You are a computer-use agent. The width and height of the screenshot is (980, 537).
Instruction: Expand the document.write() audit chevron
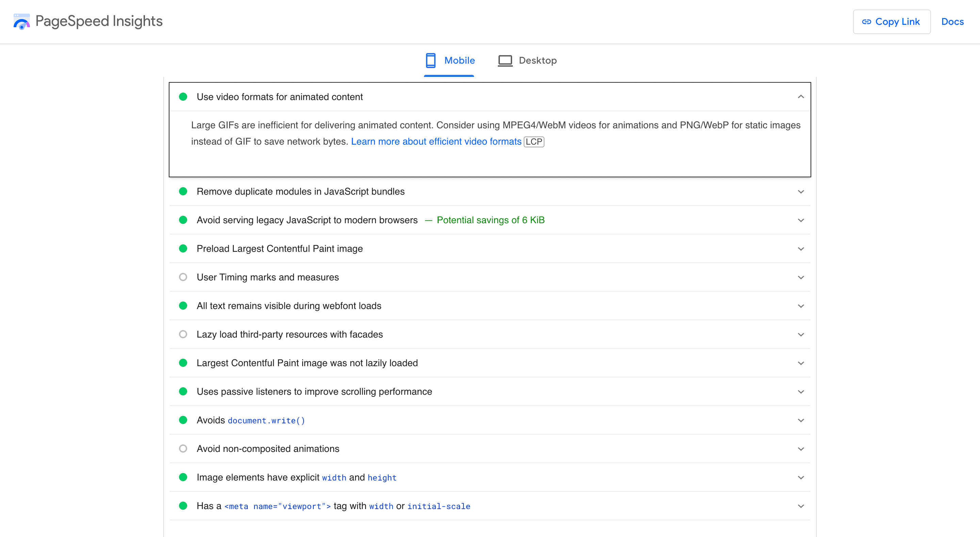pyautogui.click(x=800, y=420)
